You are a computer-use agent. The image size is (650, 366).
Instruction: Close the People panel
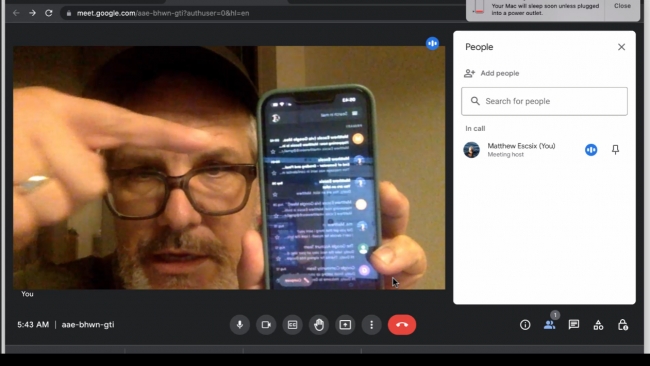click(621, 47)
